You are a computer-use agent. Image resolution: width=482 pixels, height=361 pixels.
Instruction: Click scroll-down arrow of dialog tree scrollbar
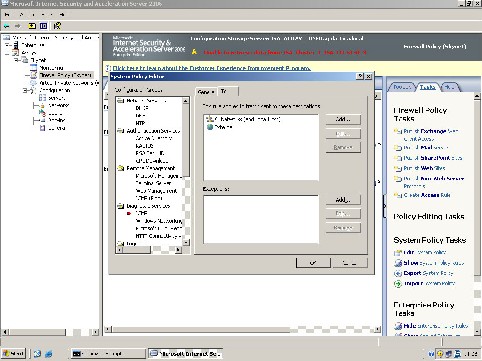pyautogui.click(x=186, y=242)
